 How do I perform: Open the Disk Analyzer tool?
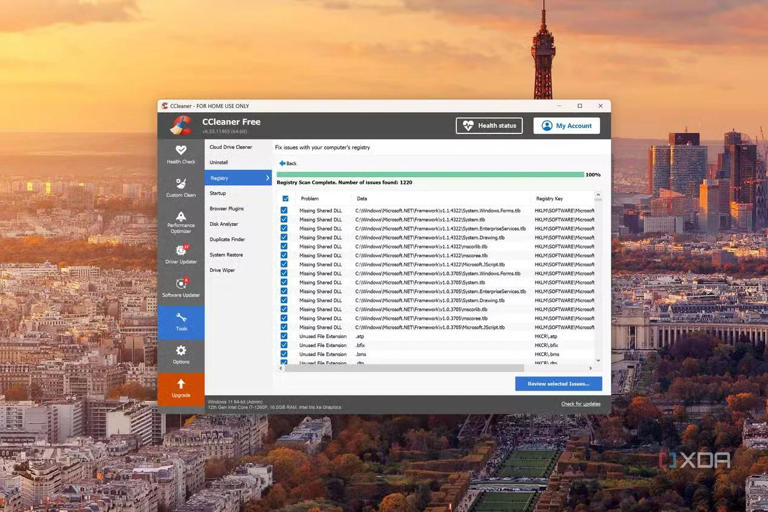(224, 224)
